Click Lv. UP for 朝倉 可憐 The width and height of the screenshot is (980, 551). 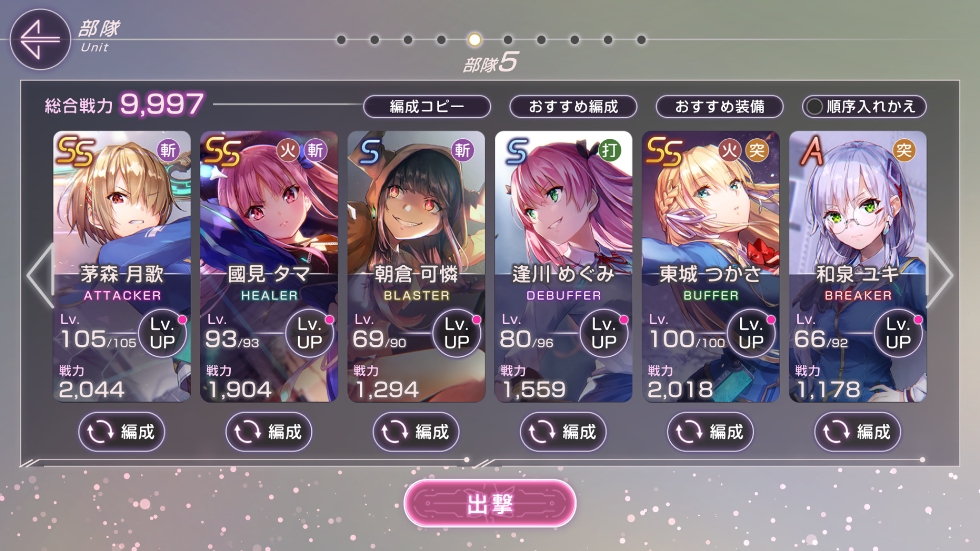click(457, 333)
